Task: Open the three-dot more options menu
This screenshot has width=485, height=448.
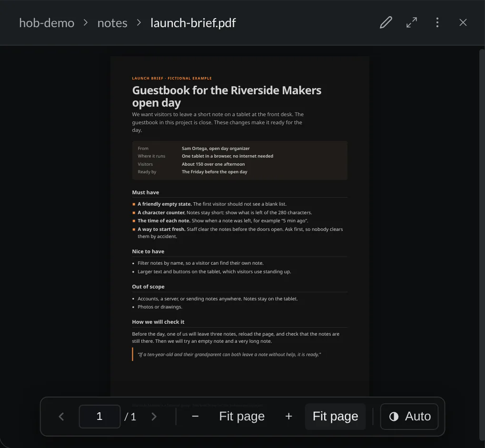Action: tap(437, 22)
